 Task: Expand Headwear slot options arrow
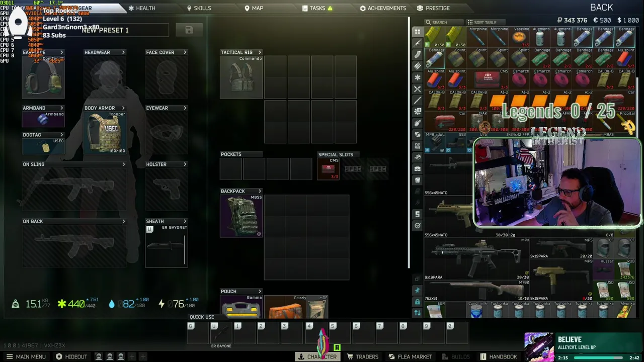pos(123,52)
